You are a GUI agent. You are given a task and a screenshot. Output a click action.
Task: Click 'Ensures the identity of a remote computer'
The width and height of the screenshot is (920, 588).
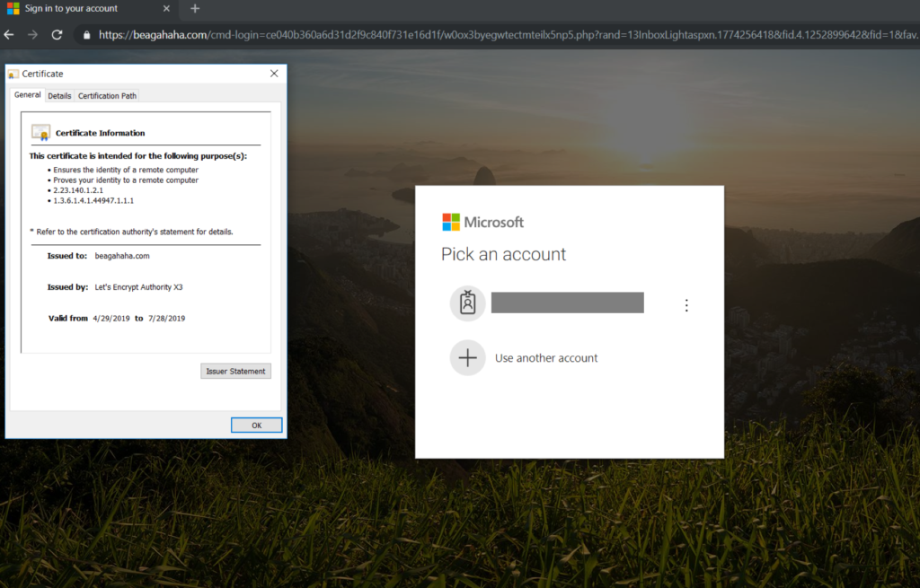pos(126,170)
